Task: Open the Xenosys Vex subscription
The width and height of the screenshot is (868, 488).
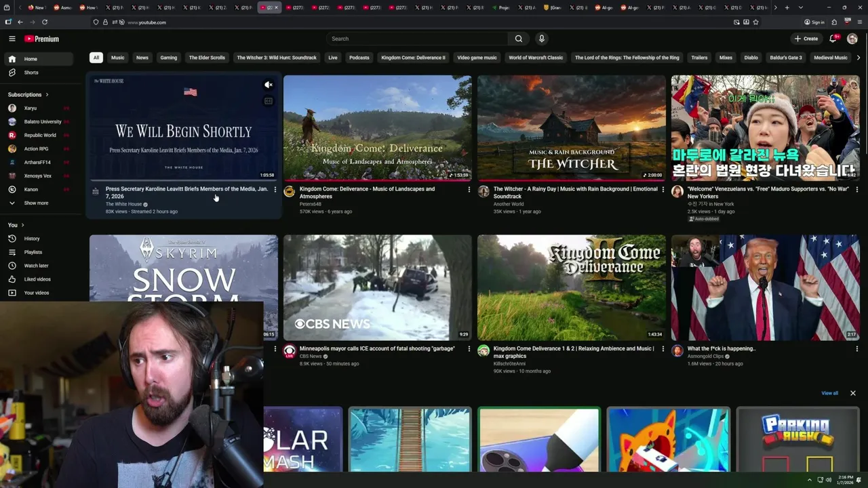Action: (x=38, y=176)
